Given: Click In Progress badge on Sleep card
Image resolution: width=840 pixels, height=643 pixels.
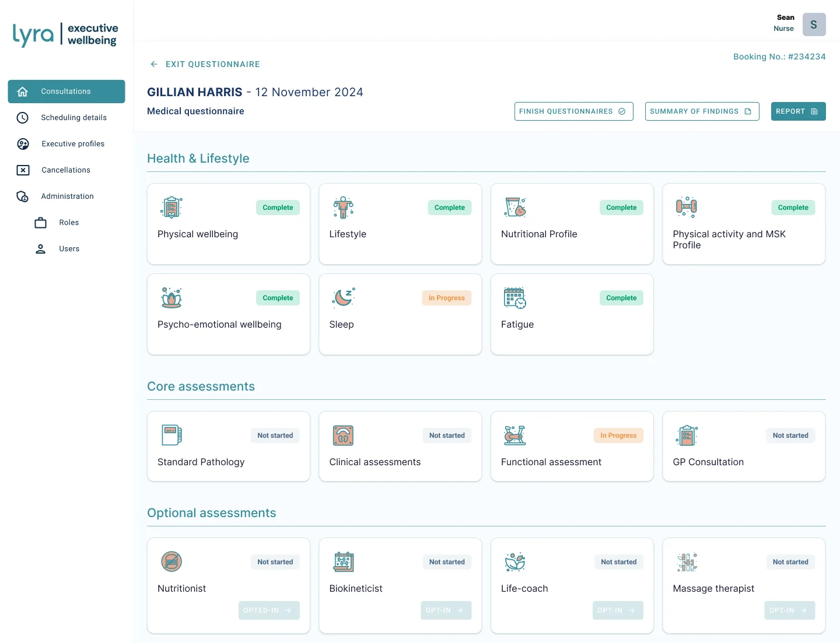Looking at the screenshot, I should tap(446, 298).
